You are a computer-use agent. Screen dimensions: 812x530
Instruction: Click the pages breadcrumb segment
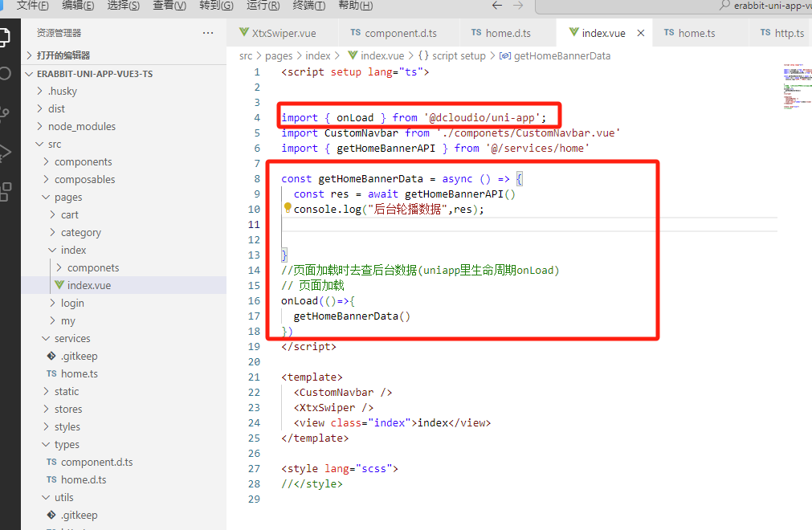click(x=279, y=56)
